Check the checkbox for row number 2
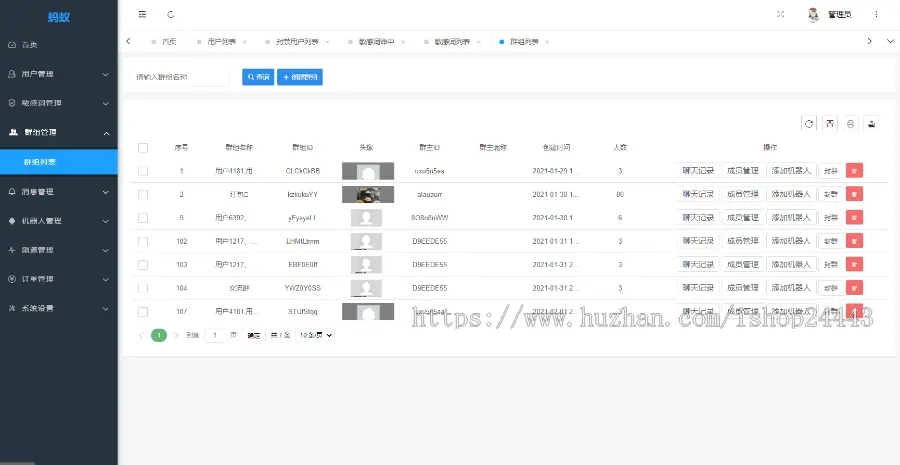 click(x=143, y=194)
